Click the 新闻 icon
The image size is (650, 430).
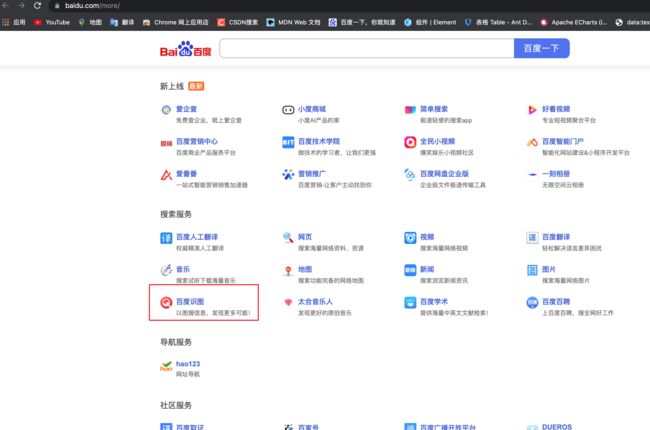410,270
